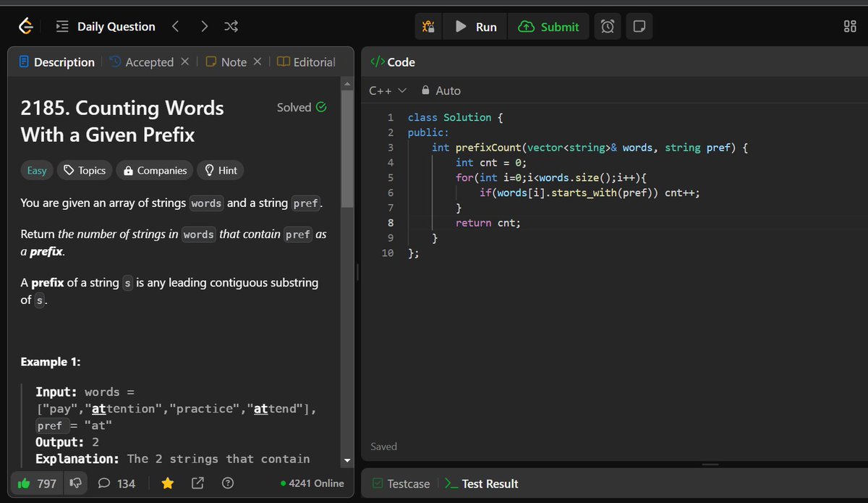Show the Topics tags
Screen dimensions: 868x503
(85, 171)
